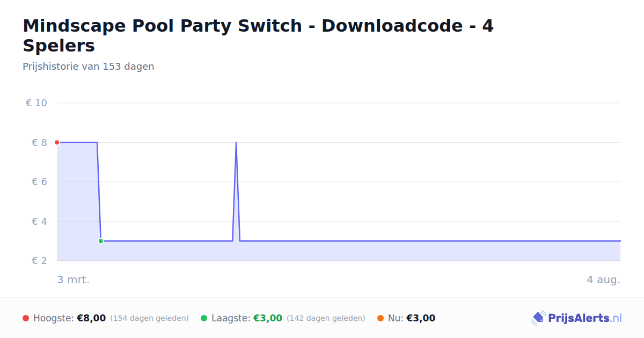Select the 4 aug. end date label
This screenshot has width=644, height=338.
point(603,280)
